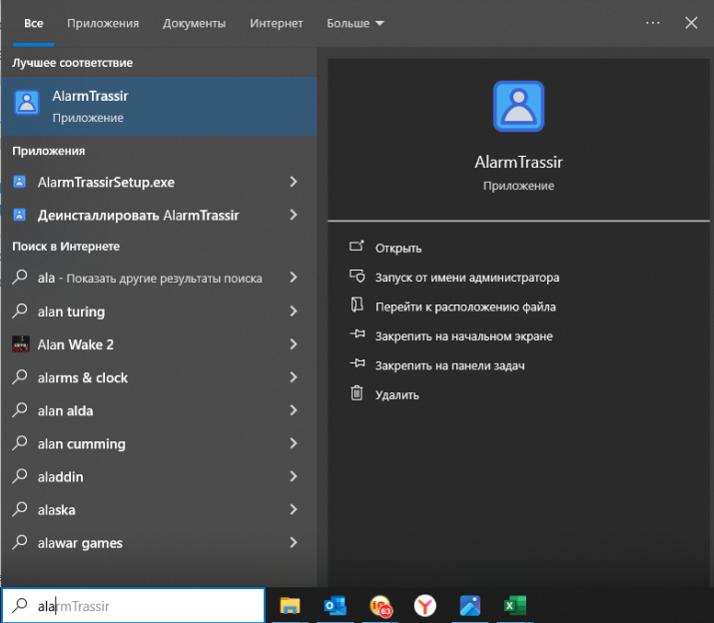Click the search icon beside 'aladdin'

20,476
